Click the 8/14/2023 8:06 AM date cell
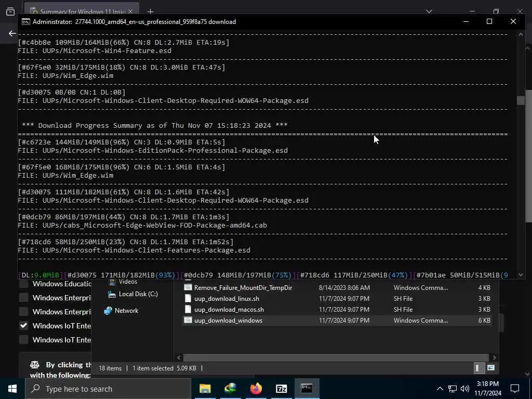This screenshot has width=532, height=399. [344, 288]
